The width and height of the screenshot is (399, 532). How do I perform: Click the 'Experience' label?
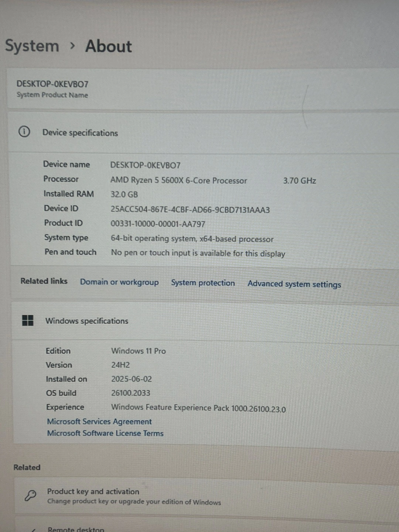[x=65, y=407]
